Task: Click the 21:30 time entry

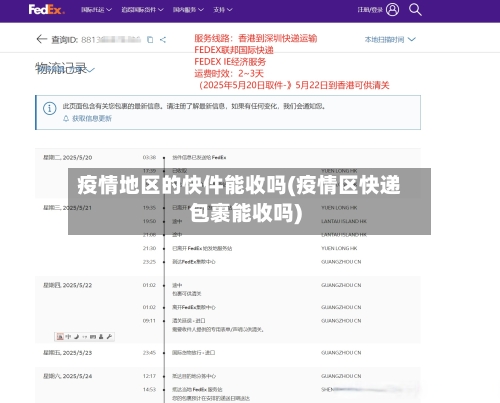Action: tap(149, 248)
